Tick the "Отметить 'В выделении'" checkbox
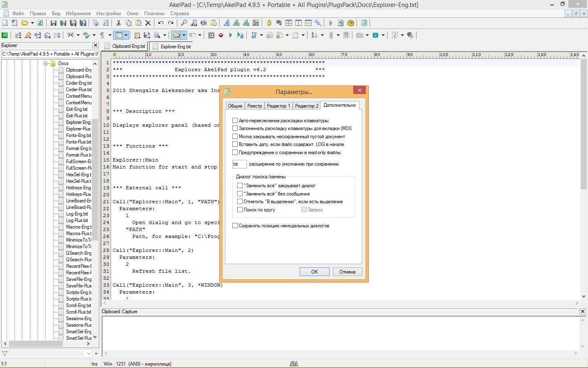 point(240,202)
